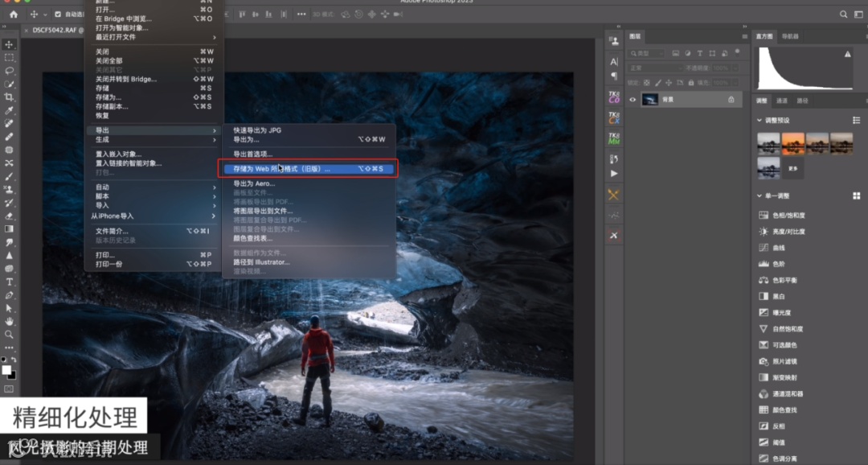Collapse the 单一调整 section
This screenshot has height=465, width=868.
[759, 195]
